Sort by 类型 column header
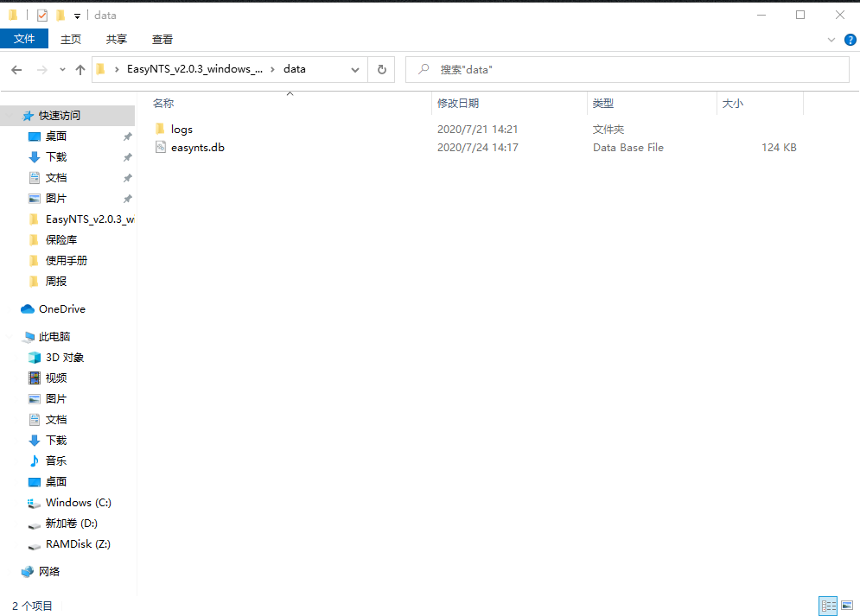The height and width of the screenshot is (616, 860). (x=603, y=103)
